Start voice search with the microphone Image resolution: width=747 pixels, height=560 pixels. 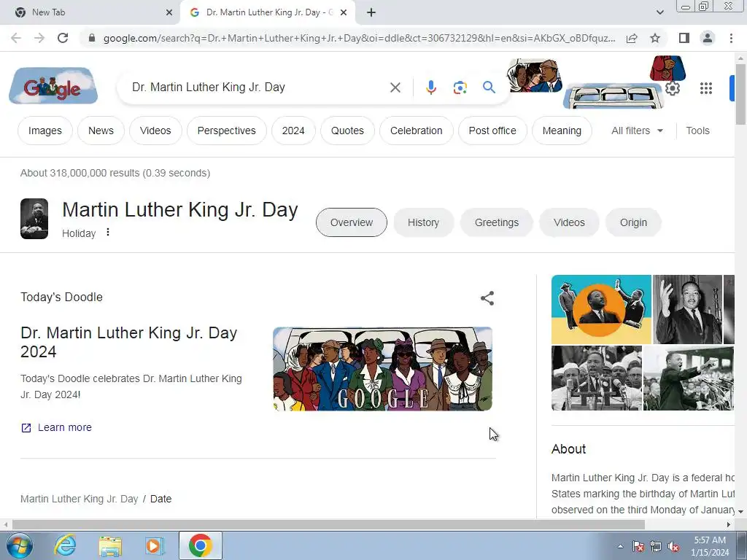click(x=430, y=87)
